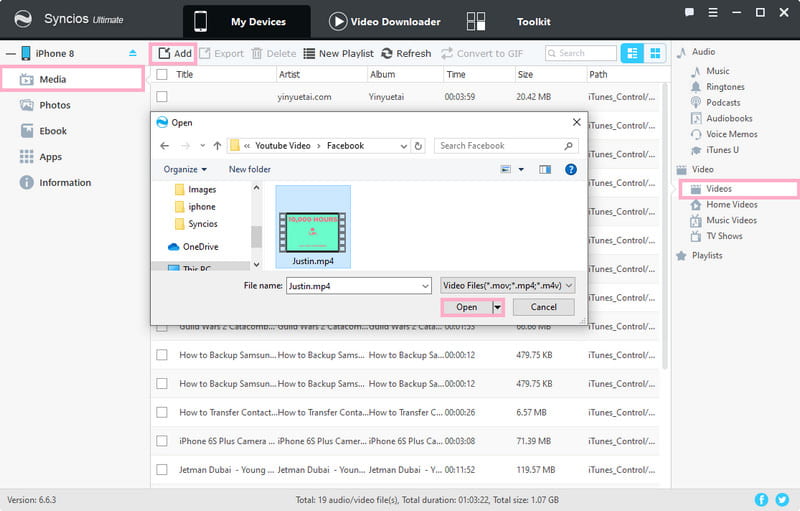
Task: Check the yinyuetai.com row checkbox
Action: [162, 96]
